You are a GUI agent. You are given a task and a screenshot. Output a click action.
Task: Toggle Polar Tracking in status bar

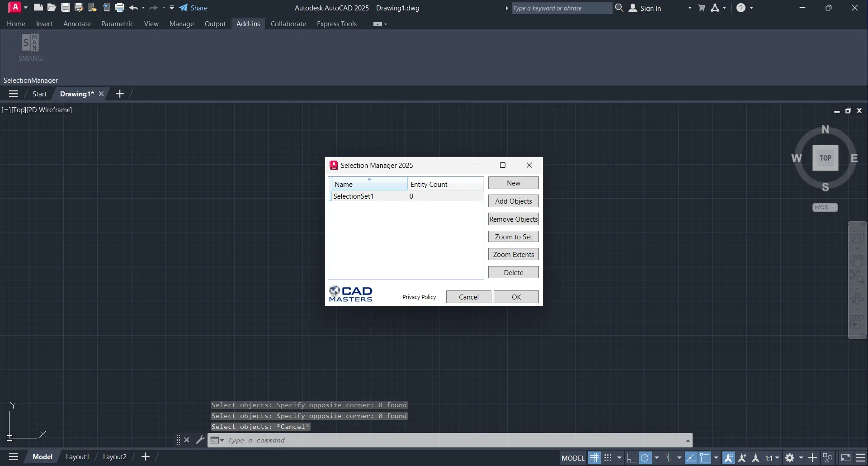[x=646, y=458]
